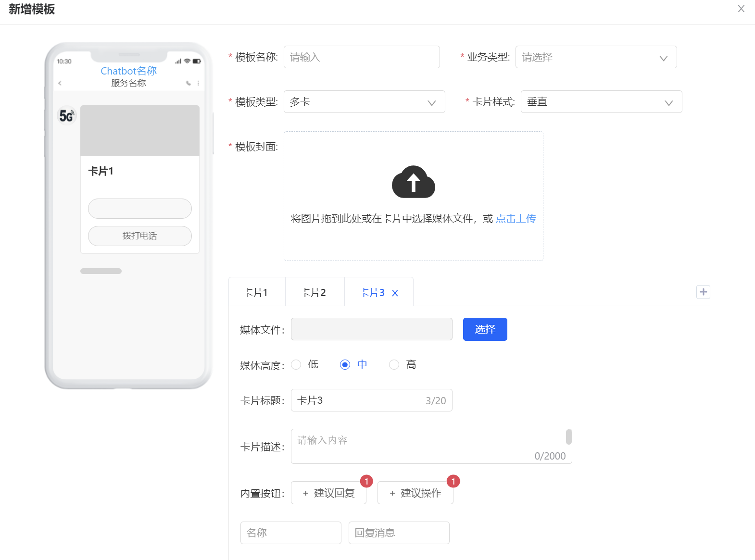
Task: Click the 卡片描述 scrollbar thumb
Action: [568, 437]
